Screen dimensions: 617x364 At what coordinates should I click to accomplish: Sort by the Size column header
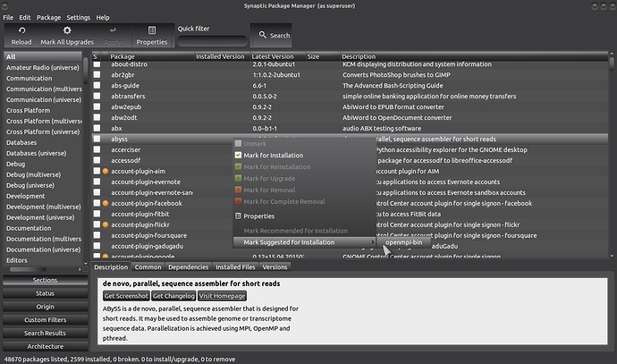click(323, 56)
